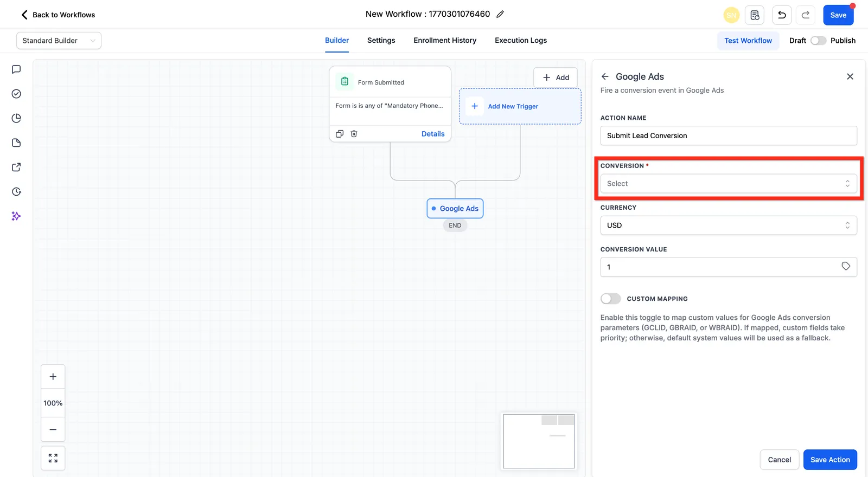Viewport: 868px width, 477px height.
Task: Click the Form Submitted trigger title
Action: coord(381,82)
